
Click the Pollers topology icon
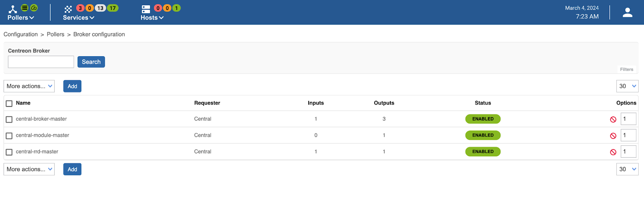click(13, 9)
